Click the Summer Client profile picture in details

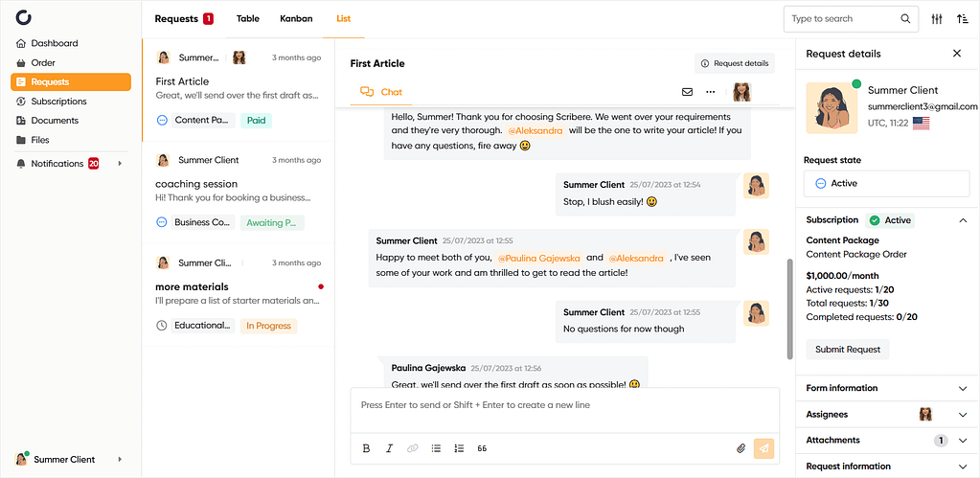click(832, 107)
